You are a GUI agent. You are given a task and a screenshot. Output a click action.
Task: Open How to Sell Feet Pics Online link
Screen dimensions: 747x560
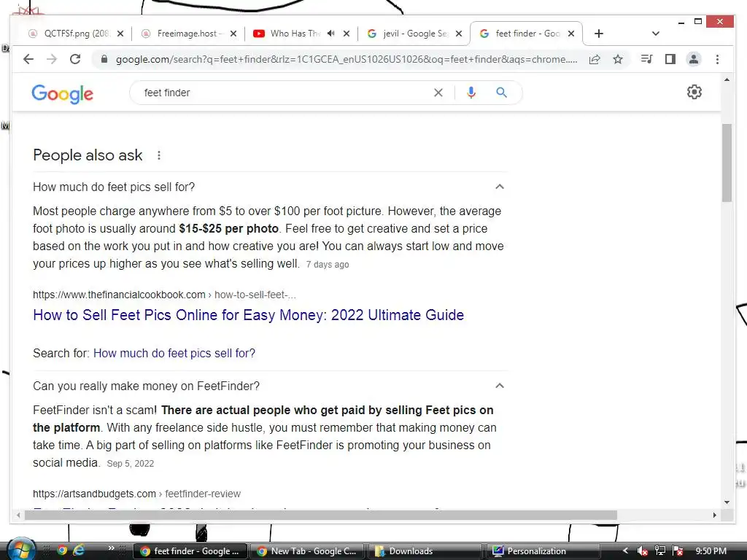[248, 315]
